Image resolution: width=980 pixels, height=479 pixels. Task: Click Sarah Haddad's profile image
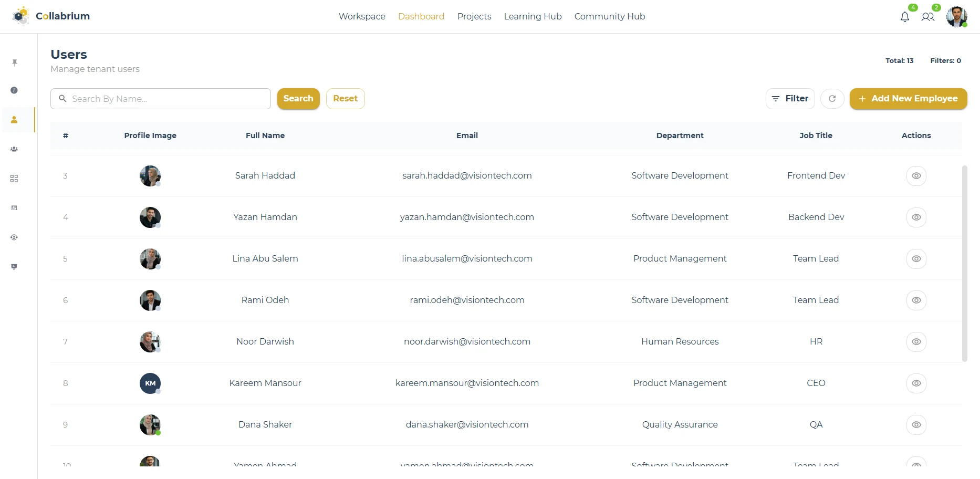[150, 176]
